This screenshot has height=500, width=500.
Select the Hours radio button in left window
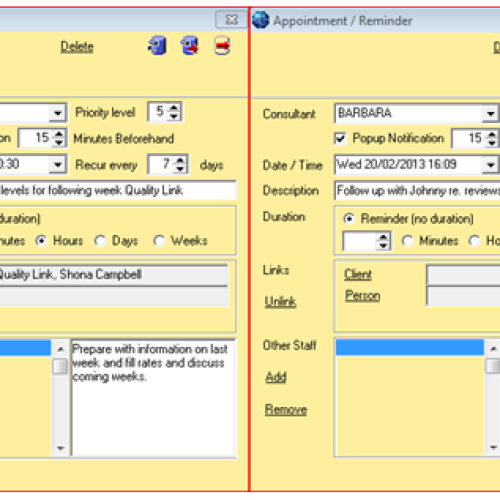(41, 241)
